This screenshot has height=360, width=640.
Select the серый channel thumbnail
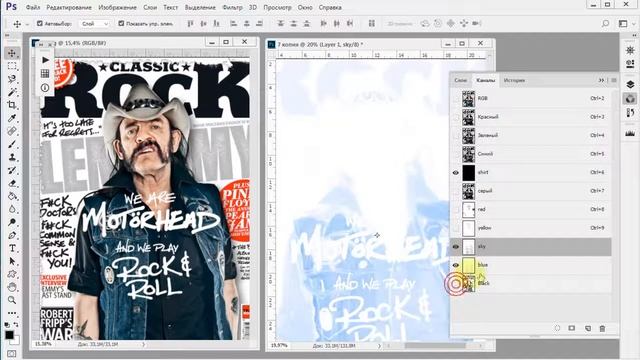point(469,191)
